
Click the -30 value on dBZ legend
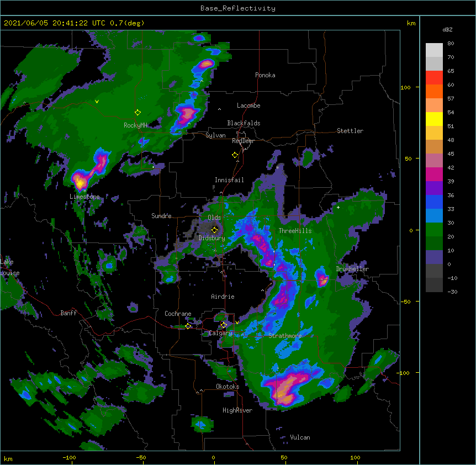(452, 292)
